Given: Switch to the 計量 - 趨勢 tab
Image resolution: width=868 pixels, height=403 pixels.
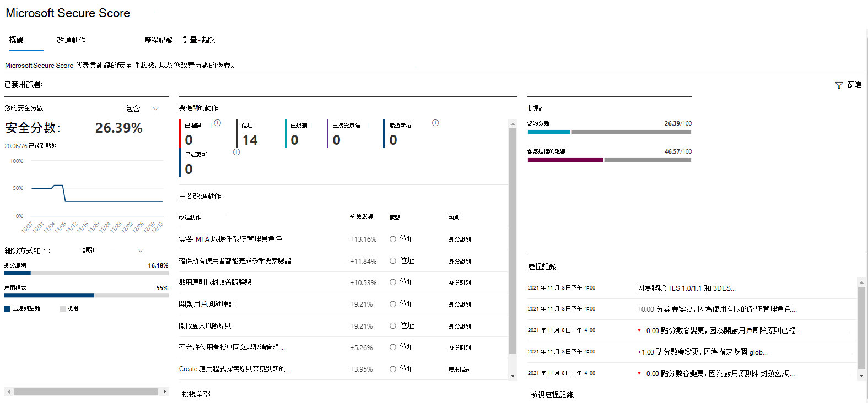Looking at the screenshot, I should coord(200,40).
